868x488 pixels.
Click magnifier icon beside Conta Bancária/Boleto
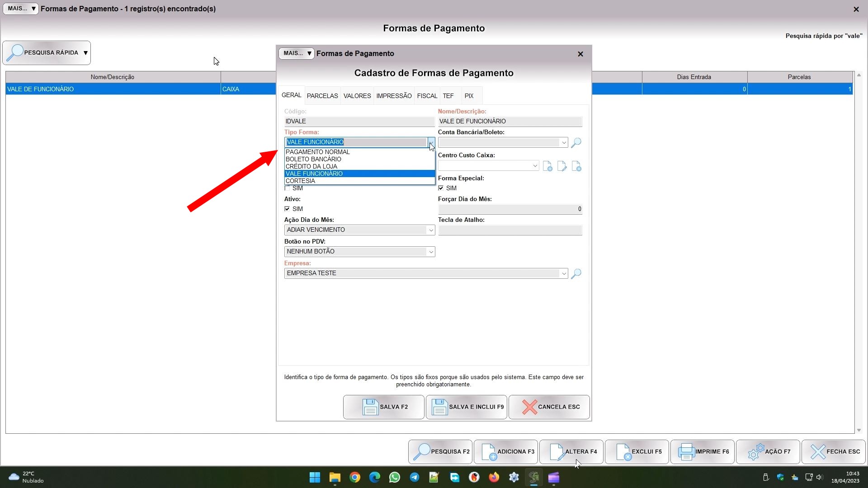pos(576,143)
